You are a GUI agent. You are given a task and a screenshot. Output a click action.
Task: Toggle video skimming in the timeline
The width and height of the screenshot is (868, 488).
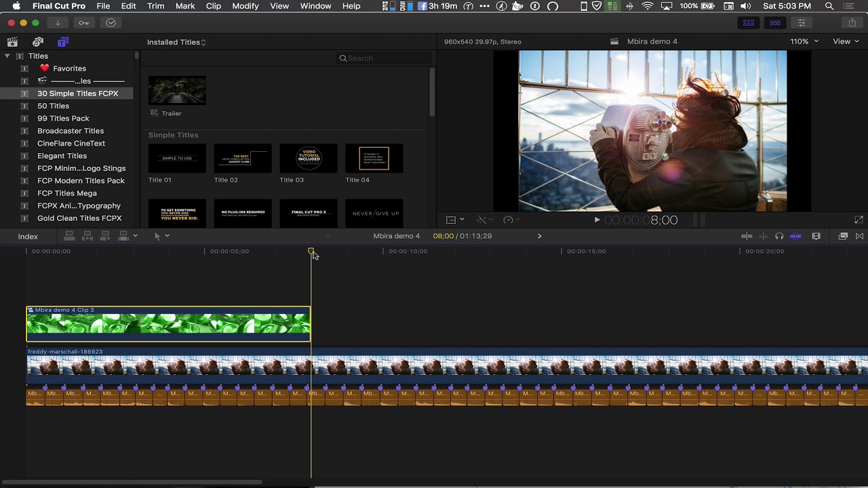click(x=747, y=236)
